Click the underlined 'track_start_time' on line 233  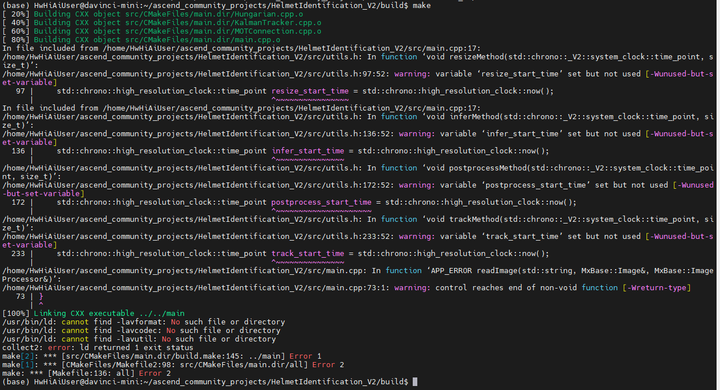click(308, 254)
